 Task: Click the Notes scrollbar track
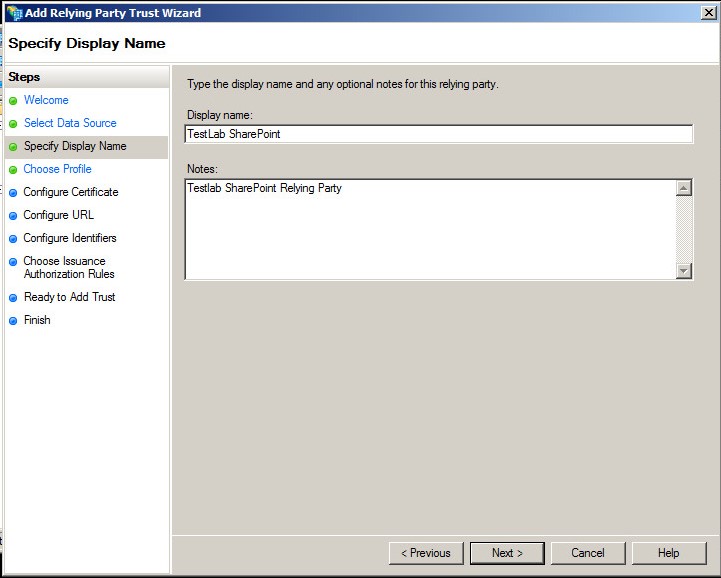click(x=684, y=229)
